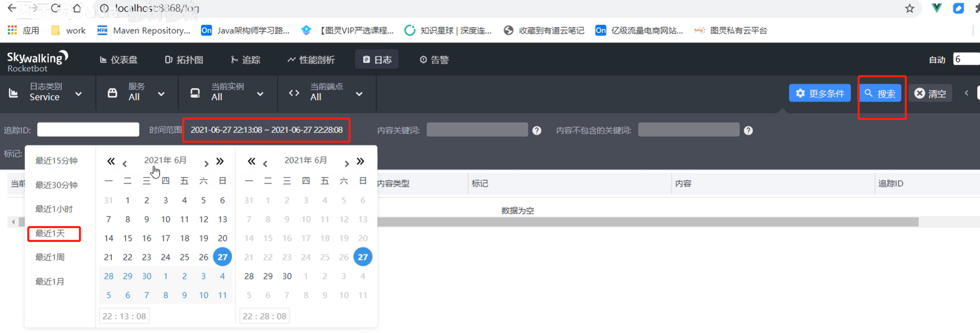
Task: Reload the page with refresh icon
Action: [x=56, y=8]
